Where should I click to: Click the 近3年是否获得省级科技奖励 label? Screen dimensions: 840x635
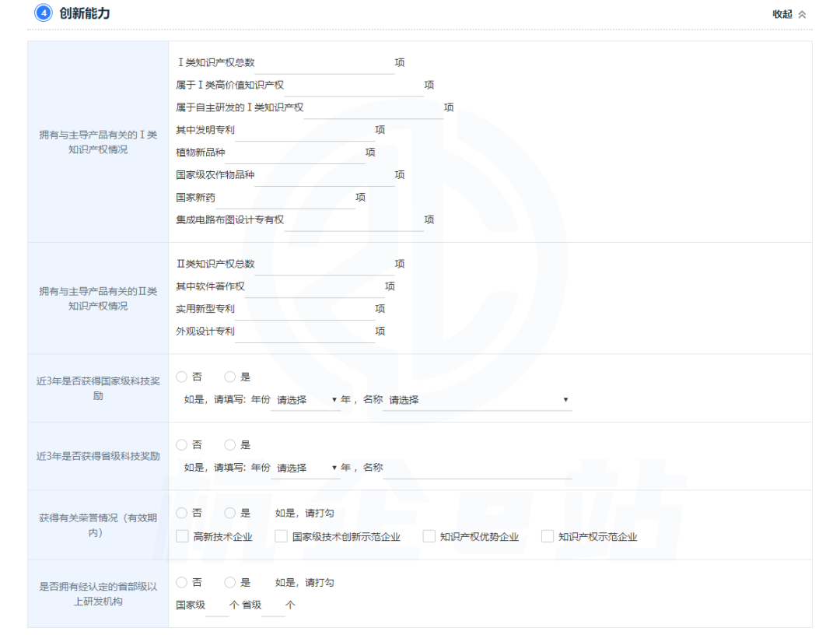(x=98, y=457)
